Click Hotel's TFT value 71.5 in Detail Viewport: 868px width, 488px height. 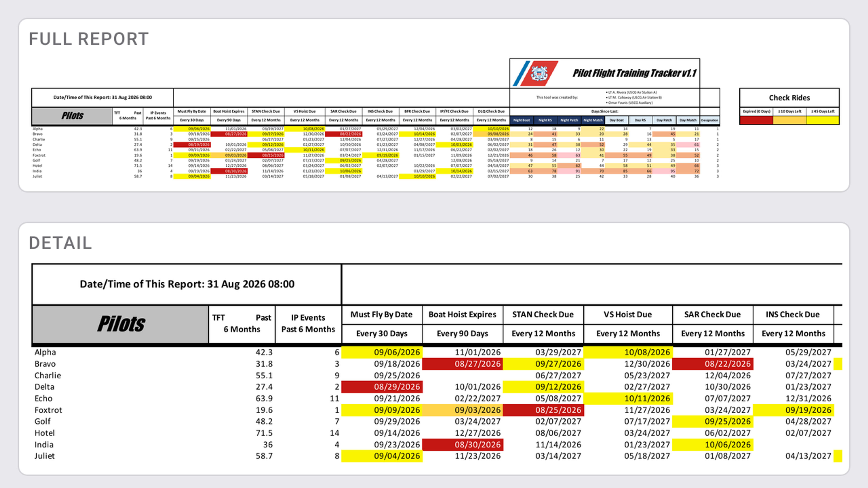coord(264,433)
